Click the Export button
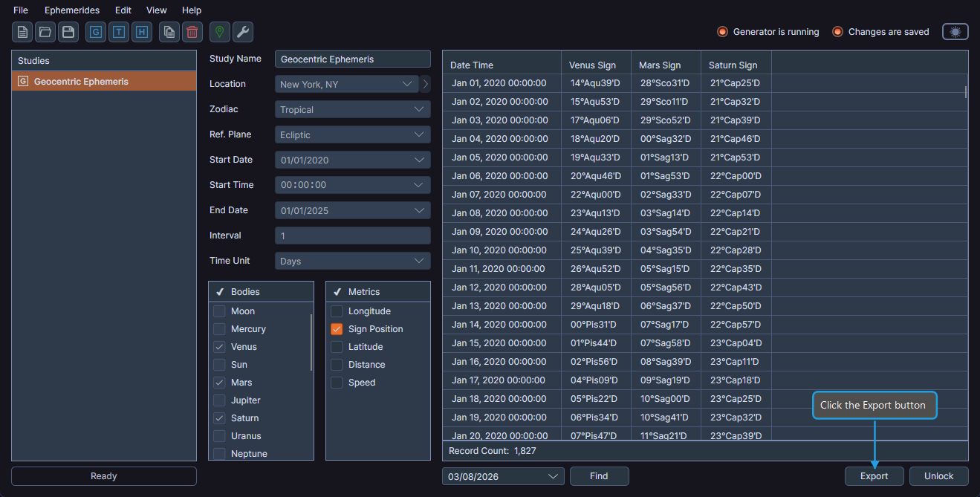Screen dimensions: 980x497 (874, 476)
